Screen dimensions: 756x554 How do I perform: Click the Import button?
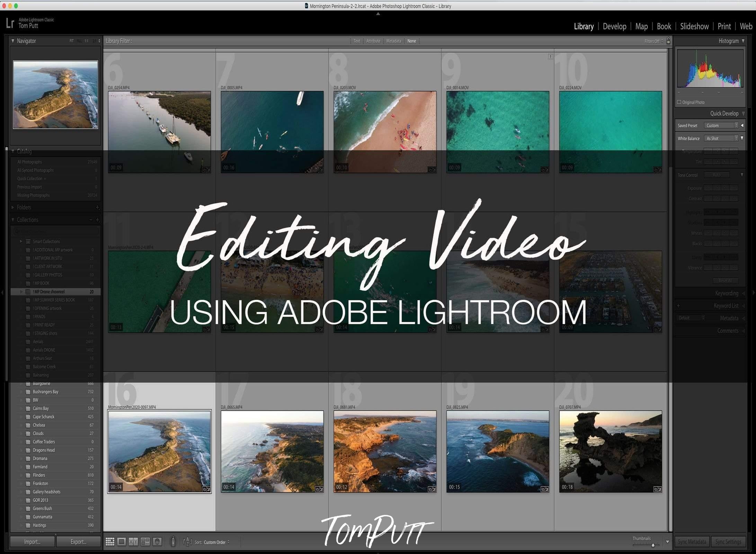coord(32,542)
